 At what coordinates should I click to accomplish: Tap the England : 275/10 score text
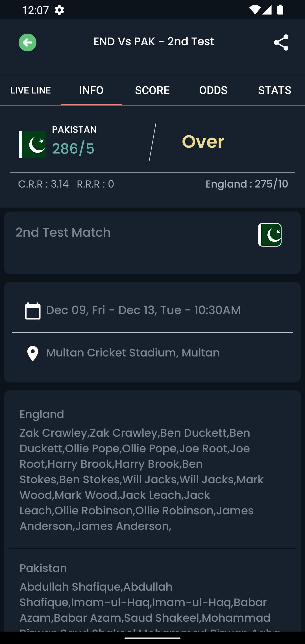coord(247,184)
